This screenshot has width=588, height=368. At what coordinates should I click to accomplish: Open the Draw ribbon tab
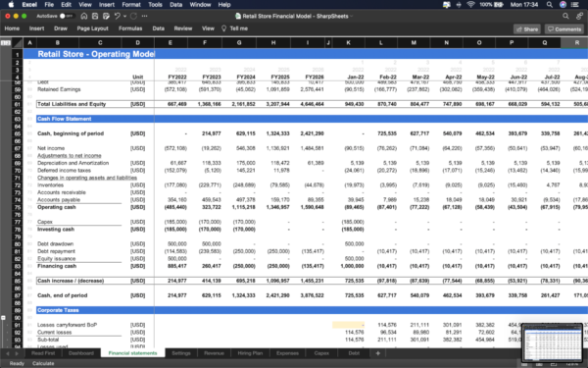[x=61, y=28]
